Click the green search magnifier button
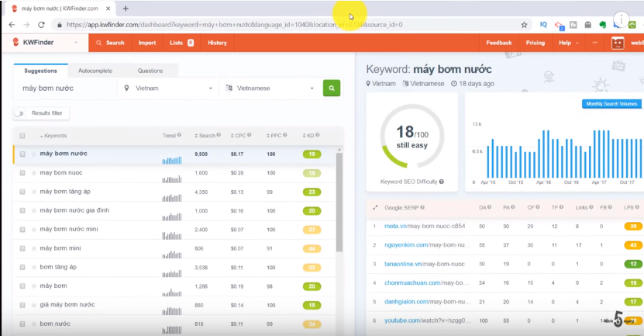This screenshot has height=336, width=644. [332, 88]
